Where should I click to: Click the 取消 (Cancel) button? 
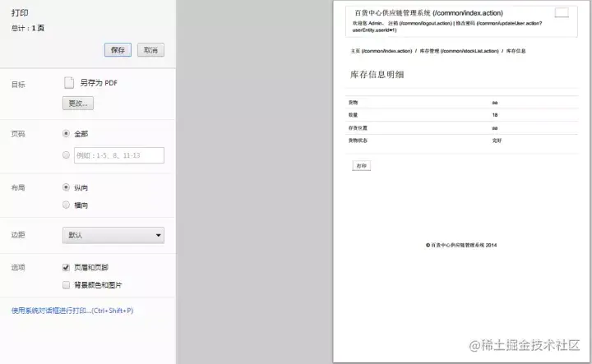[150, 50]
